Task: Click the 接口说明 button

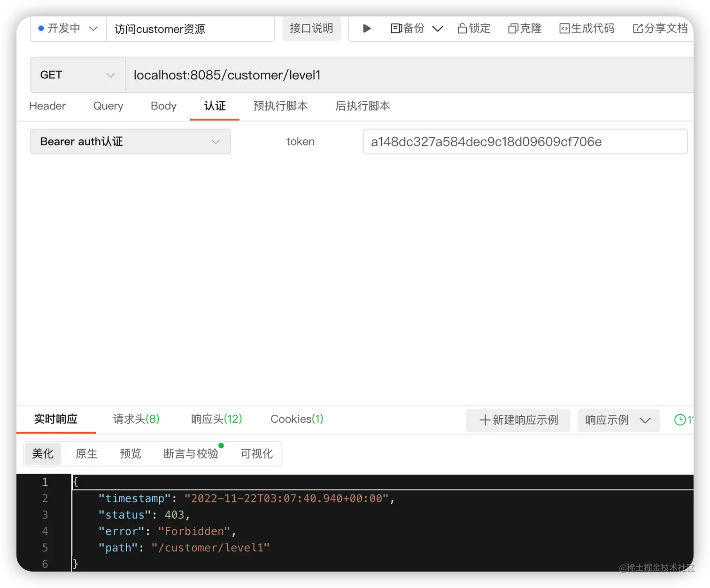Action: click(x=311, y=29)
